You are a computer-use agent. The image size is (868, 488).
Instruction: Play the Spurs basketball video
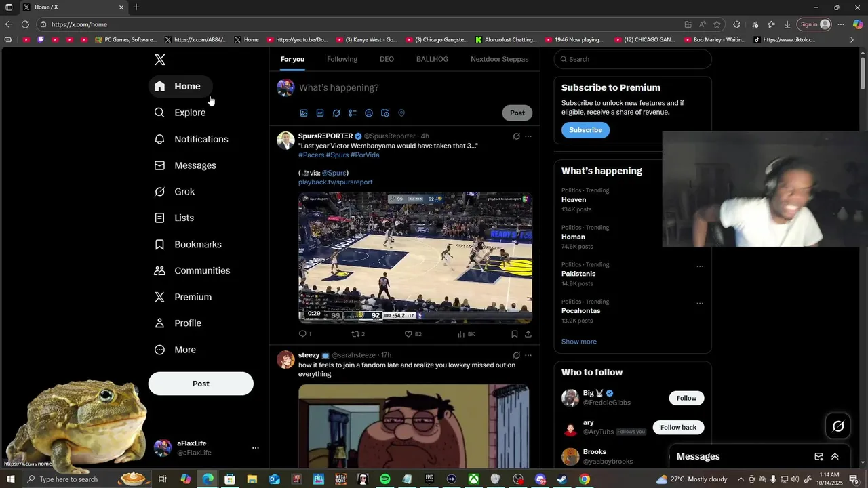[x=415, y=258]
